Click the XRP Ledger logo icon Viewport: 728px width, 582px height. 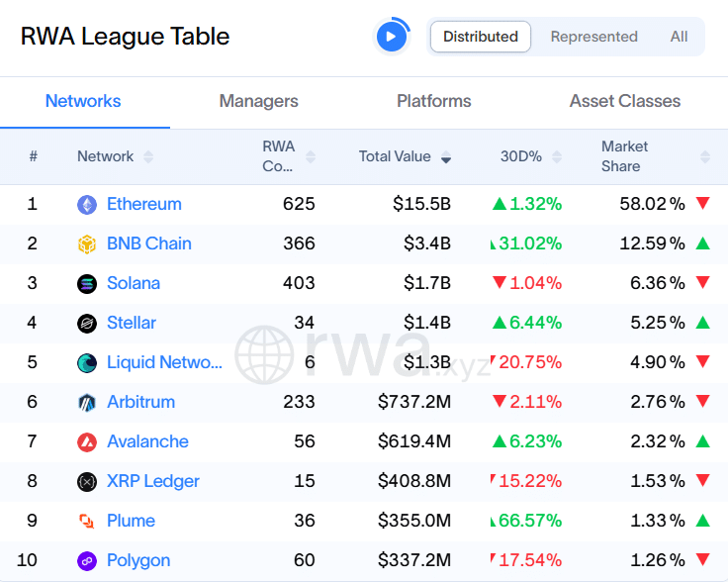87,482
